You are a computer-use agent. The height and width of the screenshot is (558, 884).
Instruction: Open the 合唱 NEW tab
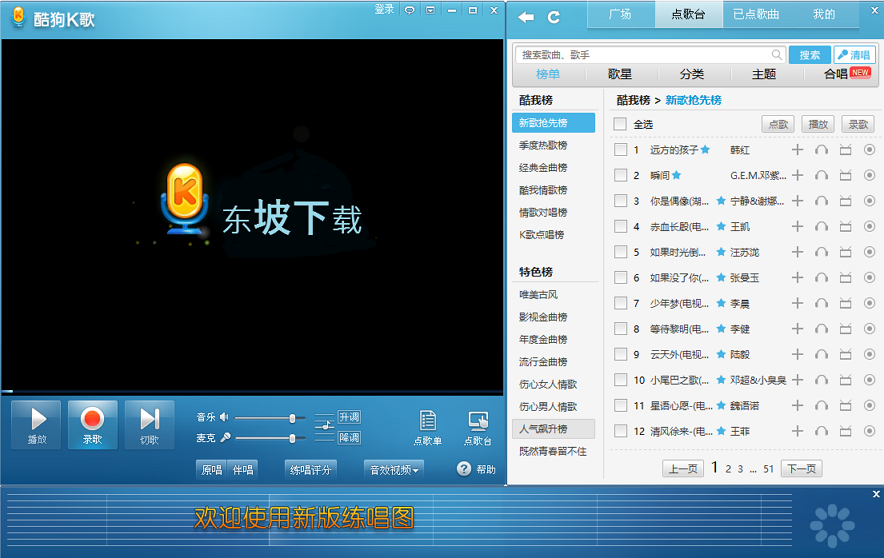pyautogui.click(x=847, y=74)
